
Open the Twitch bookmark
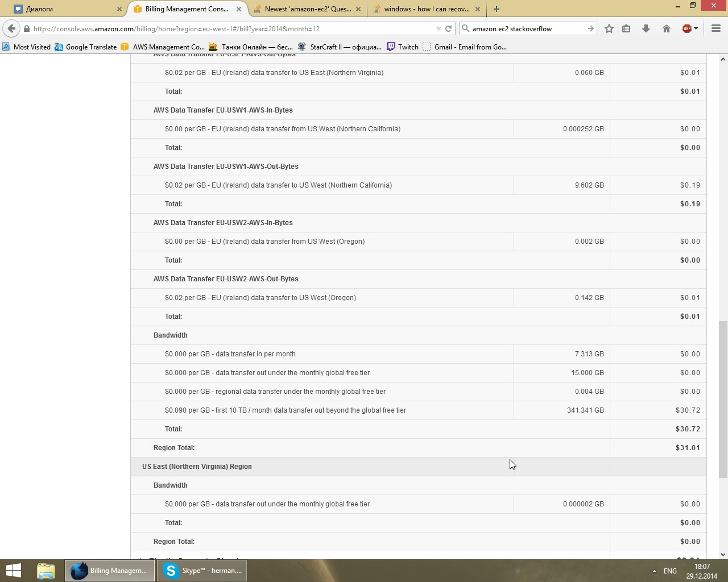[403, 47]
